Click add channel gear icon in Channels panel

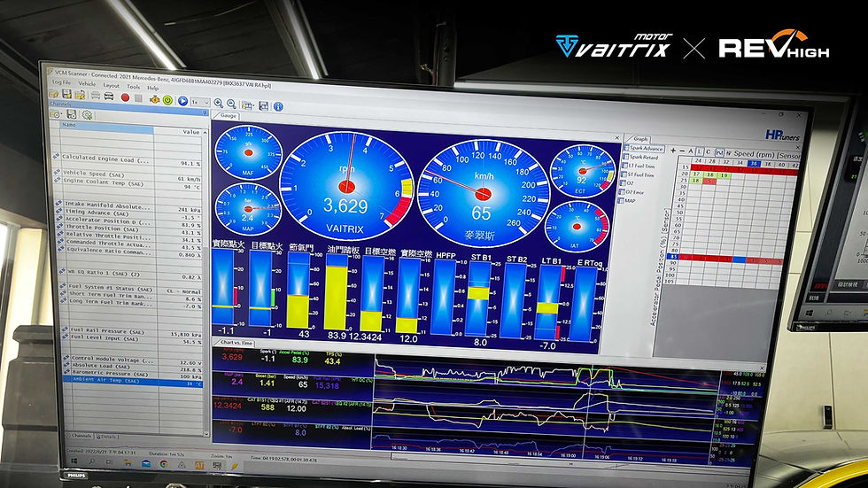(x=87, y=115)
